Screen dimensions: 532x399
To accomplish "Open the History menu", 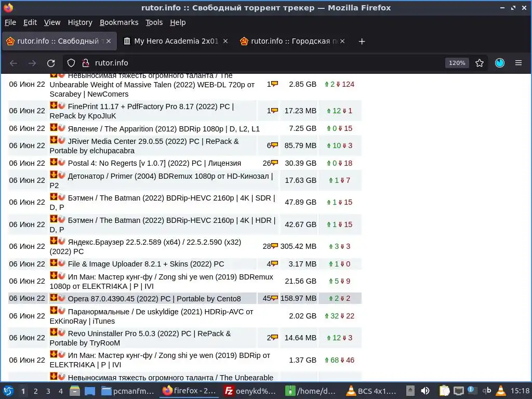I will click(x=80, y=22).
